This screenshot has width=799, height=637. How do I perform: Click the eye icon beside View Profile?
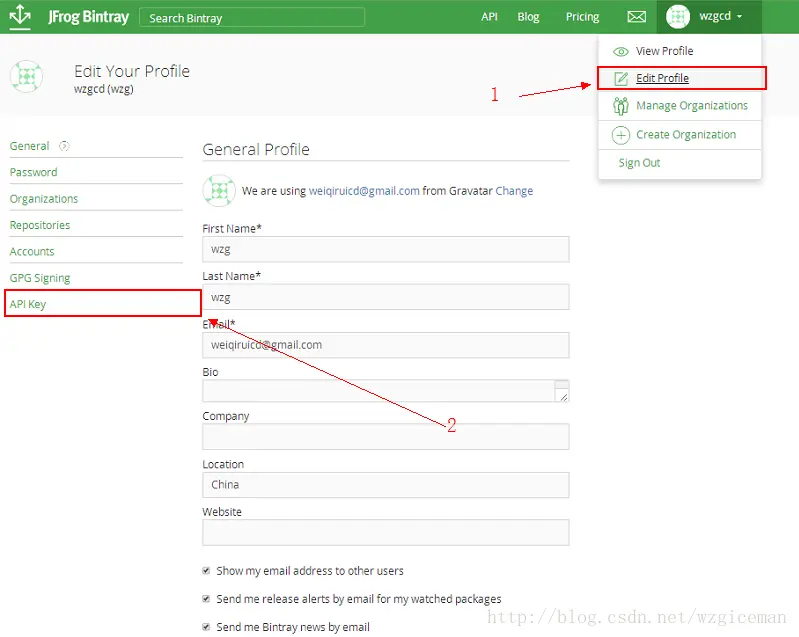coord(621,51)
